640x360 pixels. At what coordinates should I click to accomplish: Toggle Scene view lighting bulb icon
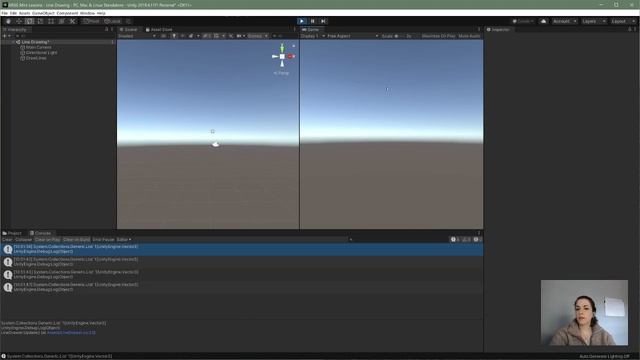pos(174,36)
